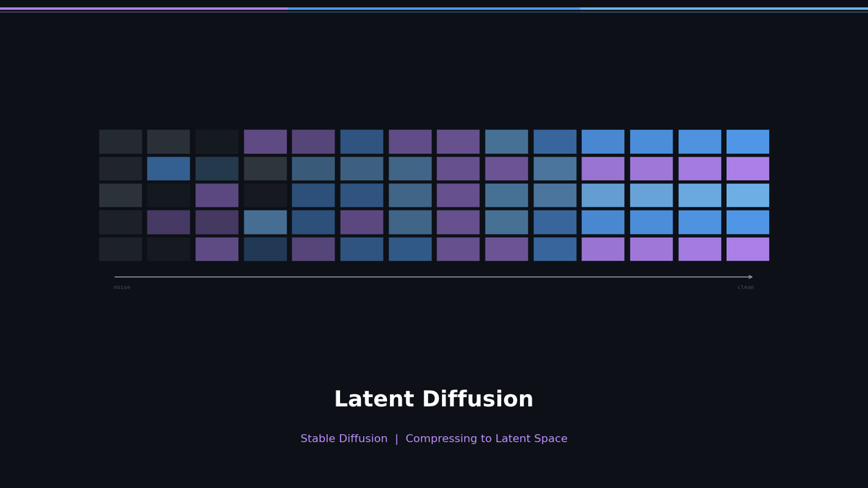This screenshot has width=868, height=488.
Task: Expand the clean end of the timeline arrow
Action: (751, 275)
